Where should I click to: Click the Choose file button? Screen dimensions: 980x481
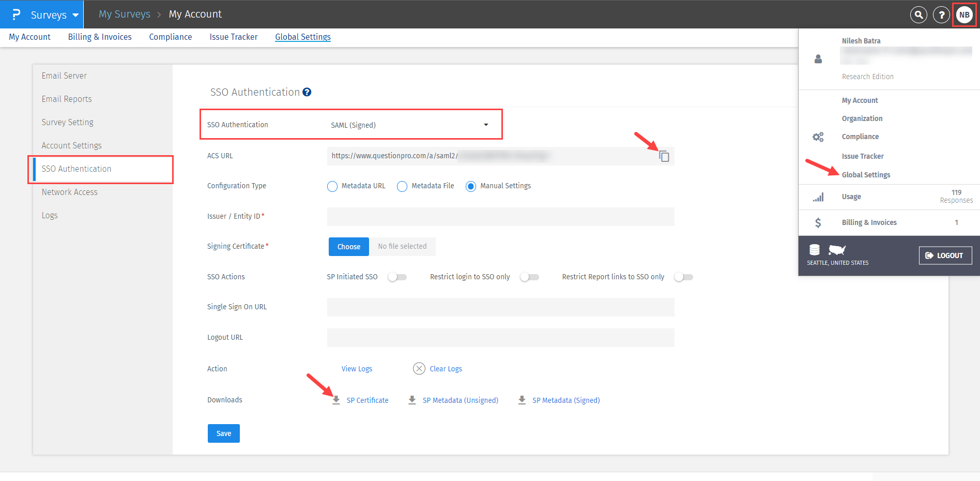click(x=349, y=247)
